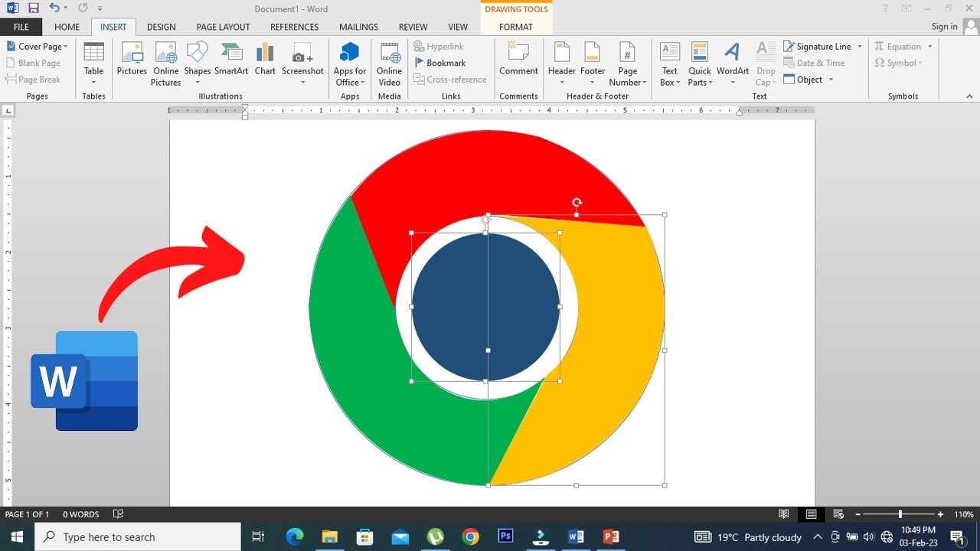Image resolution: width=980 pixels, height=551 pixels.
Task: Expand the Signature Line dropdown arrow
Action: [860, 47]
